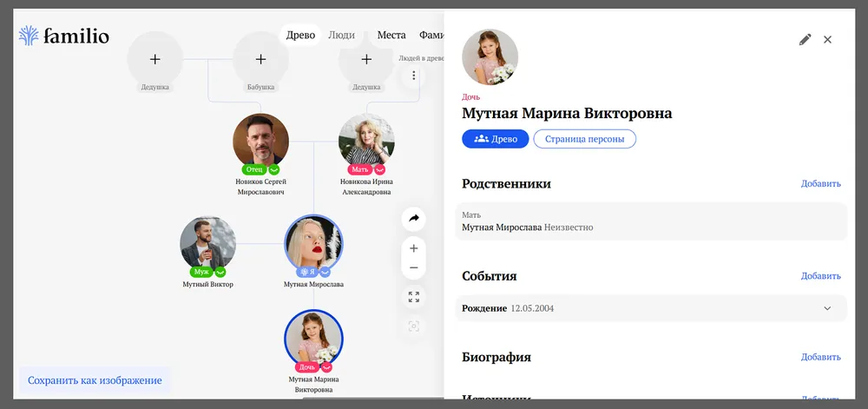868x409 pixels.
Task: Click the center-on-person focus icon
Action: tap(414, 326)
